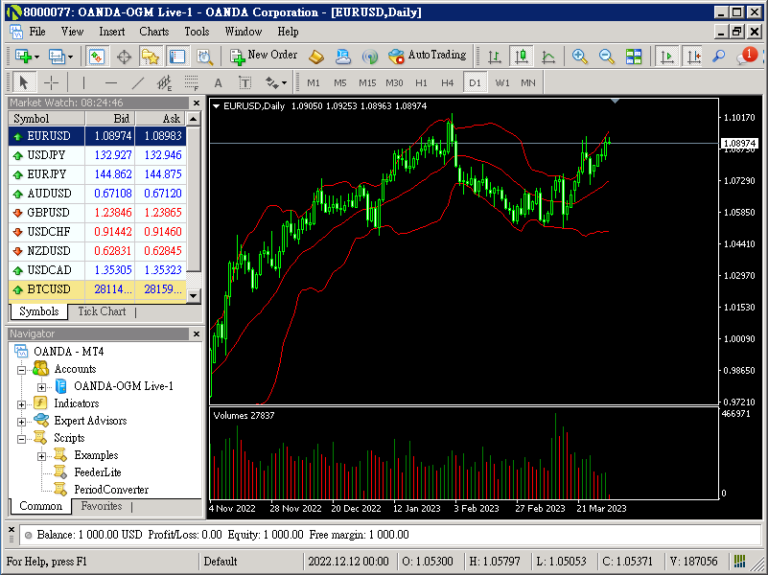Collapse the Scripts folder in Navigator
Screen dimensions: 768x575
click(23, 438)
